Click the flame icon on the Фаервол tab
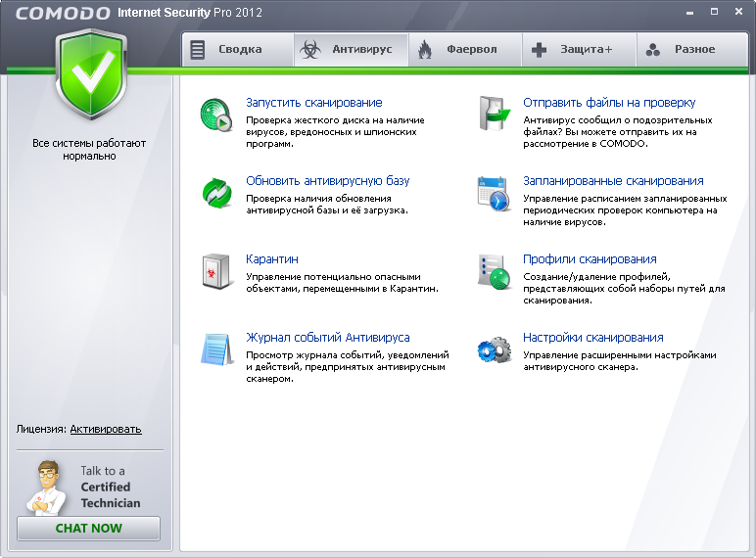 pos(425,50)
